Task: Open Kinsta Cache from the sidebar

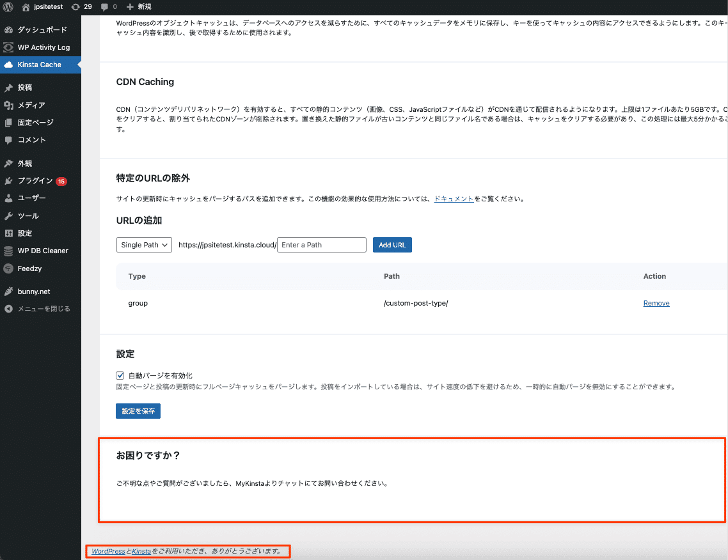Action: 40,65
